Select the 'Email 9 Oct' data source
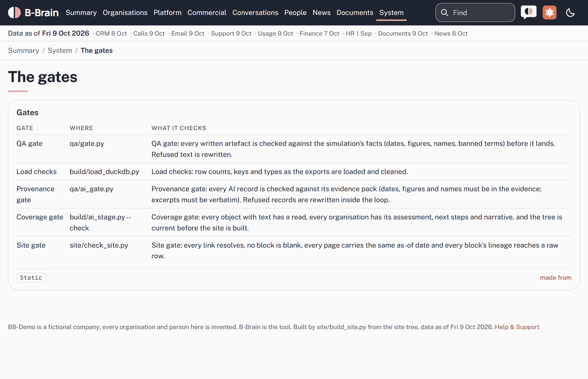 click(x=188, y=33)
